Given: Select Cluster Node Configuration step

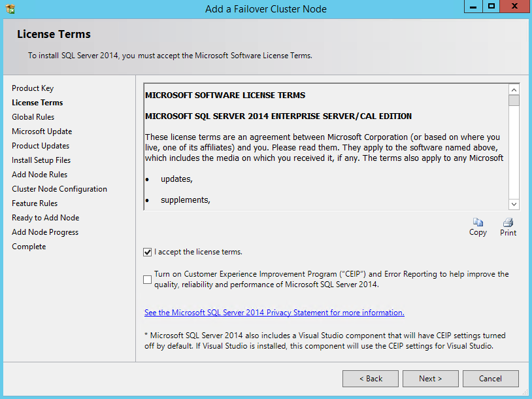Looking at the screenshot, I should (59, 189).
